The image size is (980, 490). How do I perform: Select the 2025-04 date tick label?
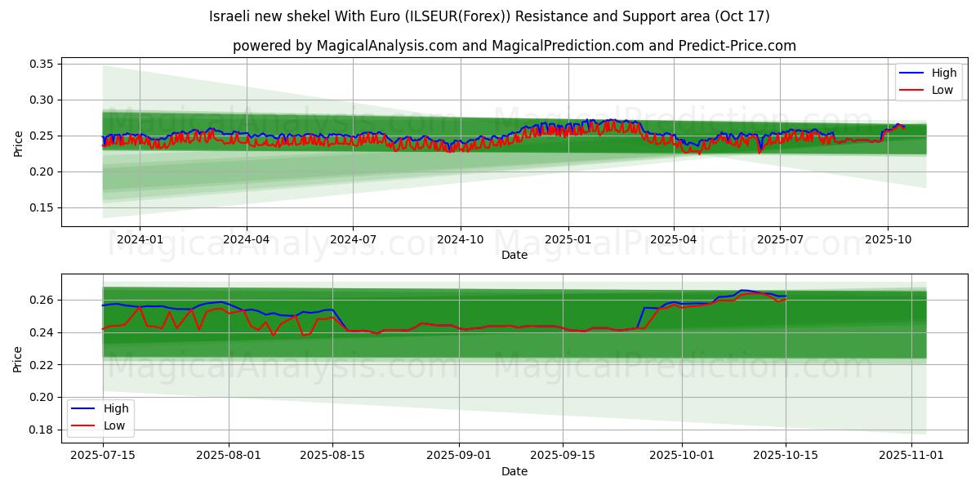click(x=673, y=240)
